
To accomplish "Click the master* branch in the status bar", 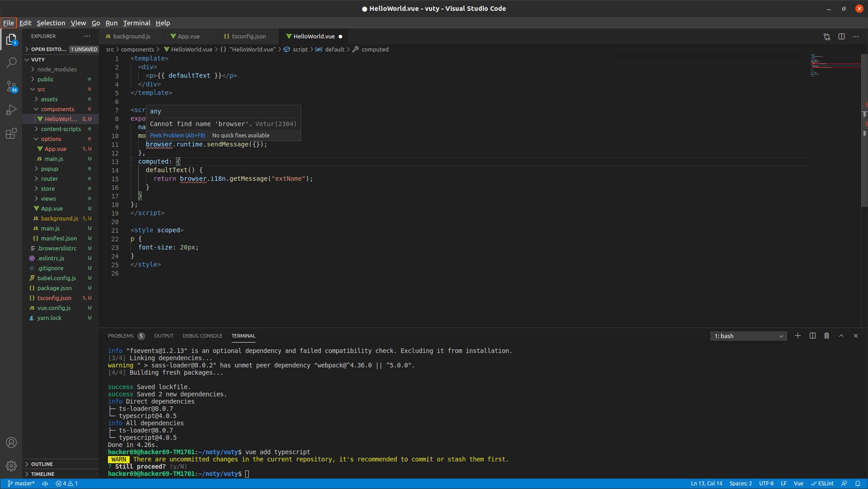I will tap(21, 483).
